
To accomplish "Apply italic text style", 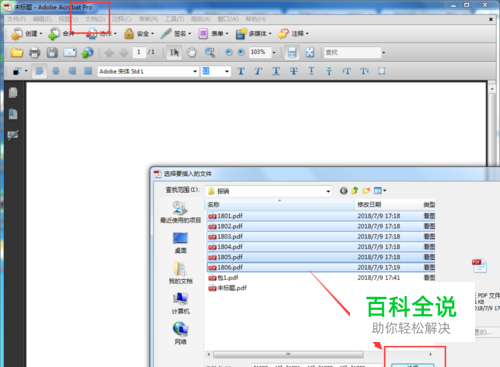I will [258, 71].
